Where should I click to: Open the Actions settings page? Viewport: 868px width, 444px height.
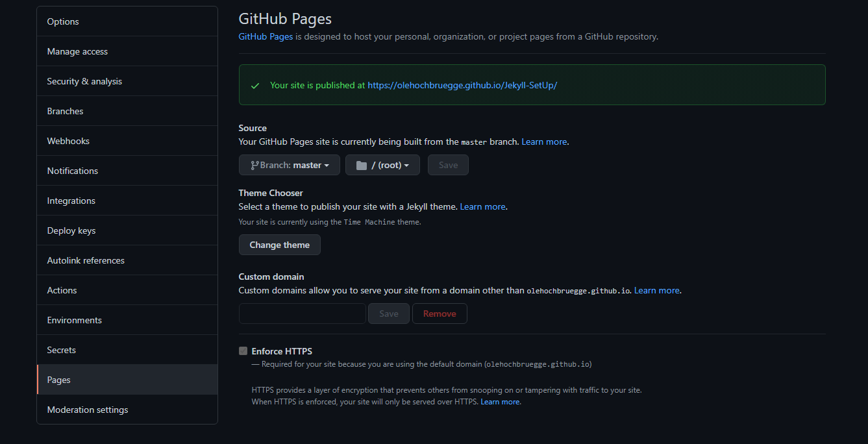click(127, 290)
